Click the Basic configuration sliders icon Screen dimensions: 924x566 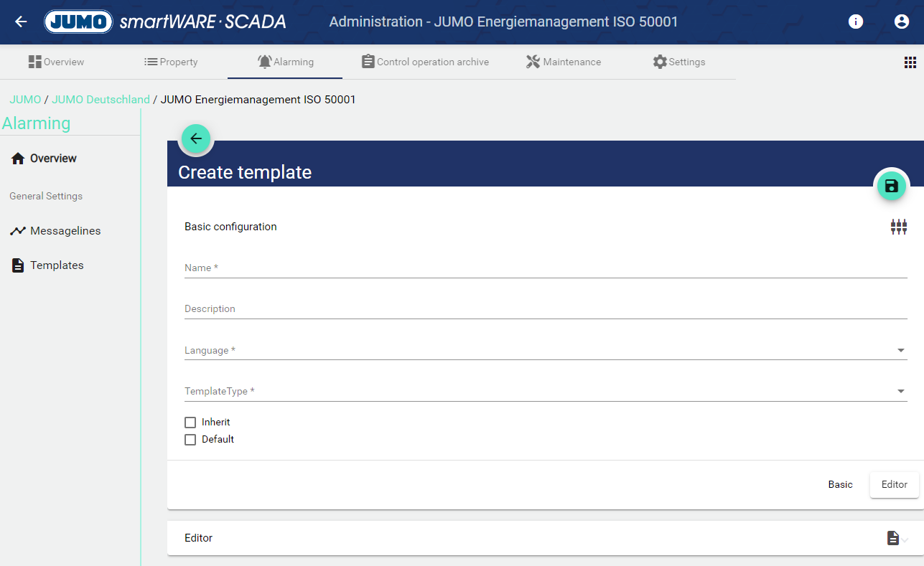[898, 227]
